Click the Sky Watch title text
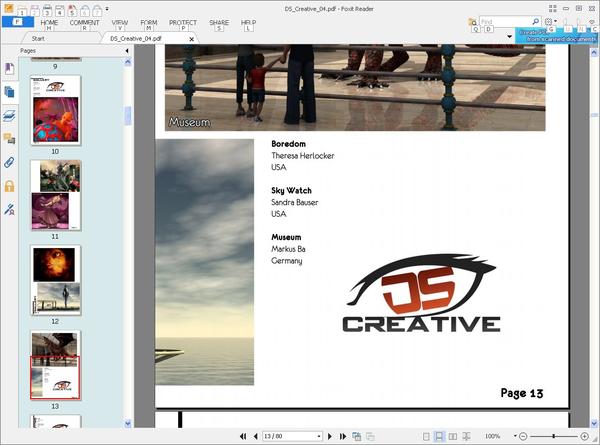Screen dimensions: 600x445 tap(292, 191)
